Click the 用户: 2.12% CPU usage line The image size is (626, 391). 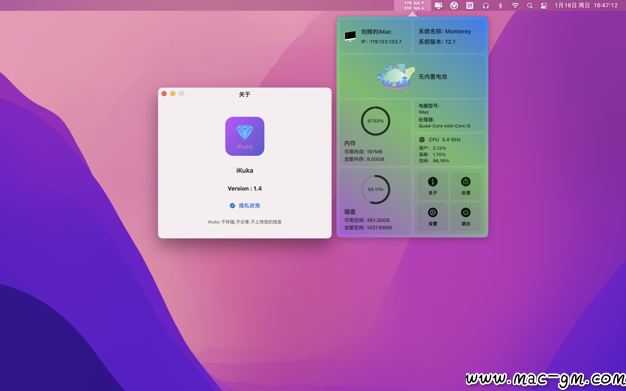pyautogui.click(x=432, y=148)
